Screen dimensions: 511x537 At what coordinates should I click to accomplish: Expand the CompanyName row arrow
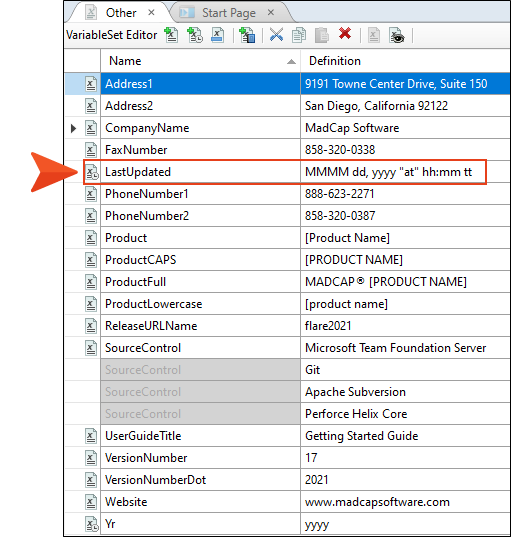coord(73,128)
